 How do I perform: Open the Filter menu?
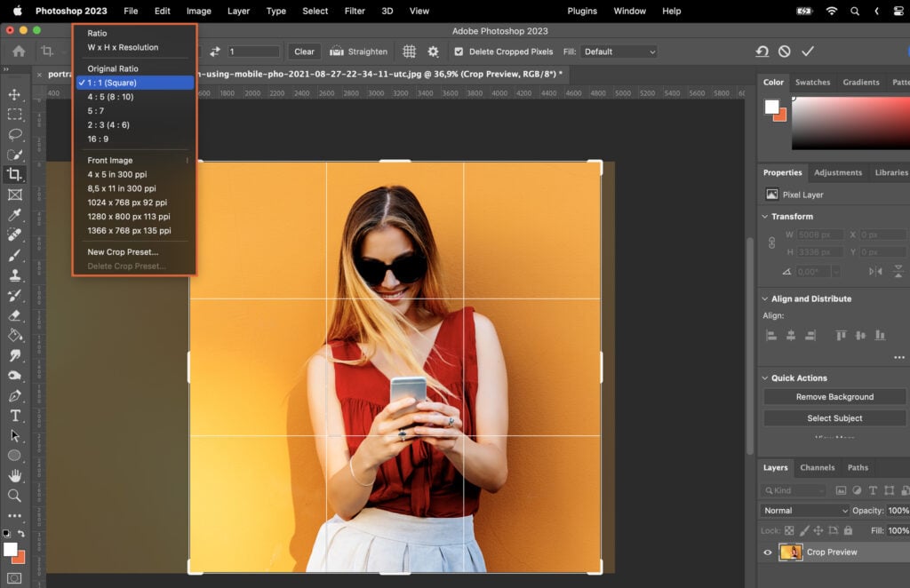click(x=355, y=11)
